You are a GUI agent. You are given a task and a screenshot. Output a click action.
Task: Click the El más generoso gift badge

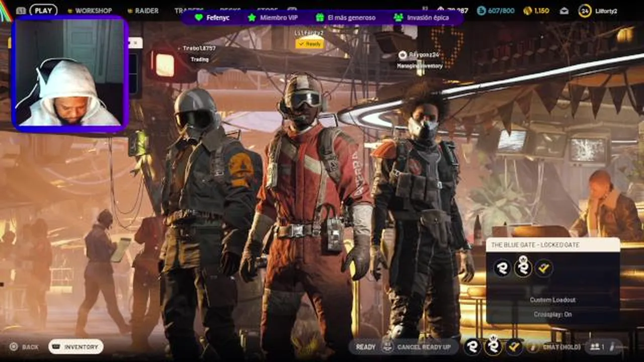click(346, 18)
